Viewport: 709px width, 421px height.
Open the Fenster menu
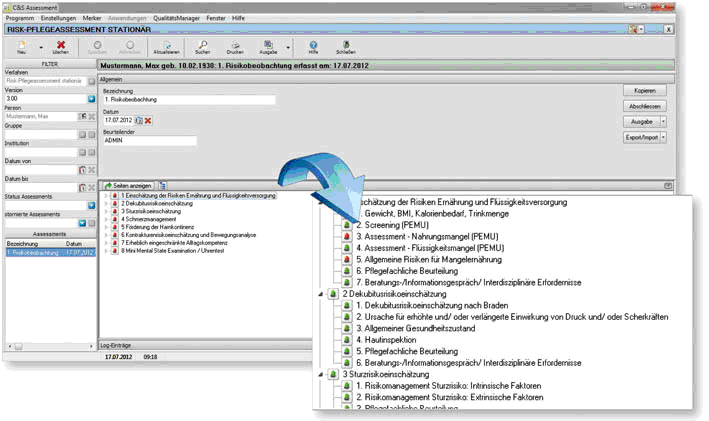coord(216,18)
